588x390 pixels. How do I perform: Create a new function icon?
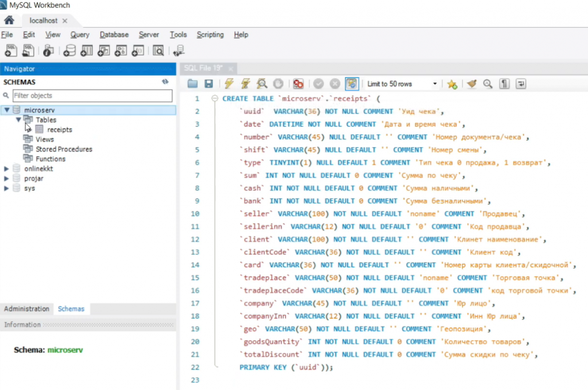[x=138, y=50]
